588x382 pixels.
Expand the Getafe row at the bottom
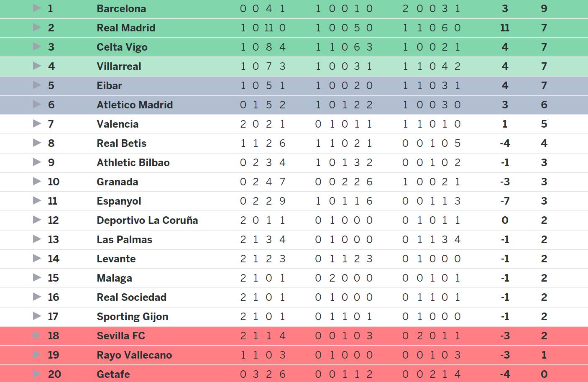pos(37,374)
